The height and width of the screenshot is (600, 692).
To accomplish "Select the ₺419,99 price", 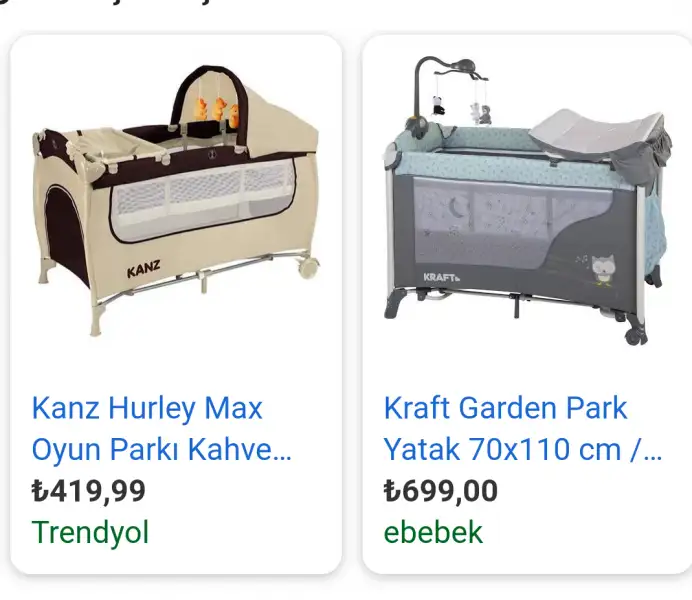I will pyautogui.click(x=89, y=491).
